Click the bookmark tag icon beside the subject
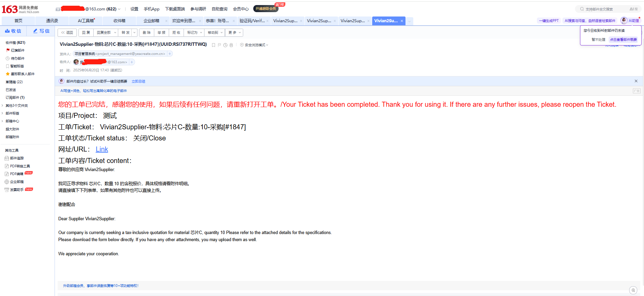The height and width of the screenshot is (296, 644). pos(213,45)
